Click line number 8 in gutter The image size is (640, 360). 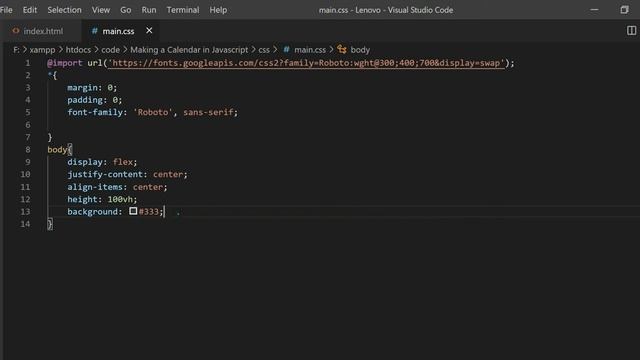click(28, 149)
